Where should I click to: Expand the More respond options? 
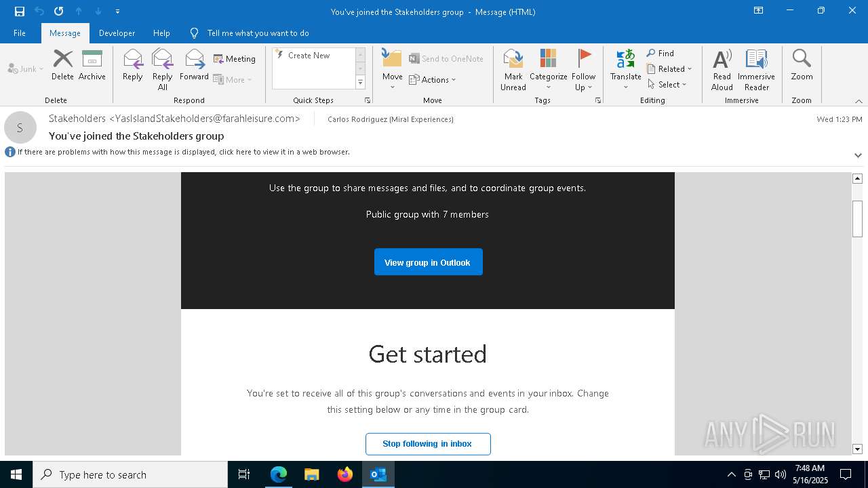(x=233, y=79)
